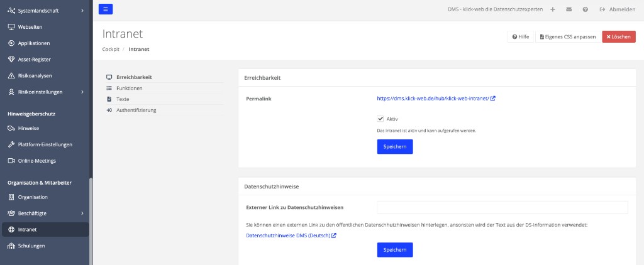The height and width of the screenshot is (265, 644).
Task: Click the logout arrow icon beside Abmelden
Action: (x=602, y=9)
